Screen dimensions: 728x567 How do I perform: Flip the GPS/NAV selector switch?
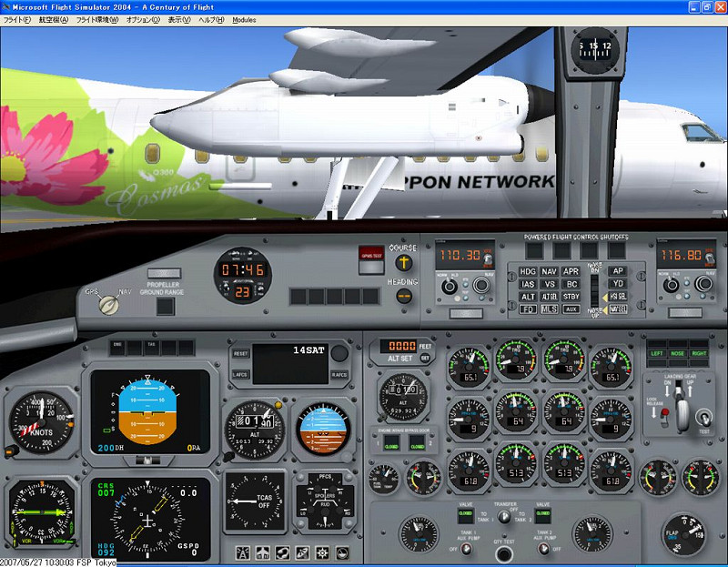tap(109, 305)
